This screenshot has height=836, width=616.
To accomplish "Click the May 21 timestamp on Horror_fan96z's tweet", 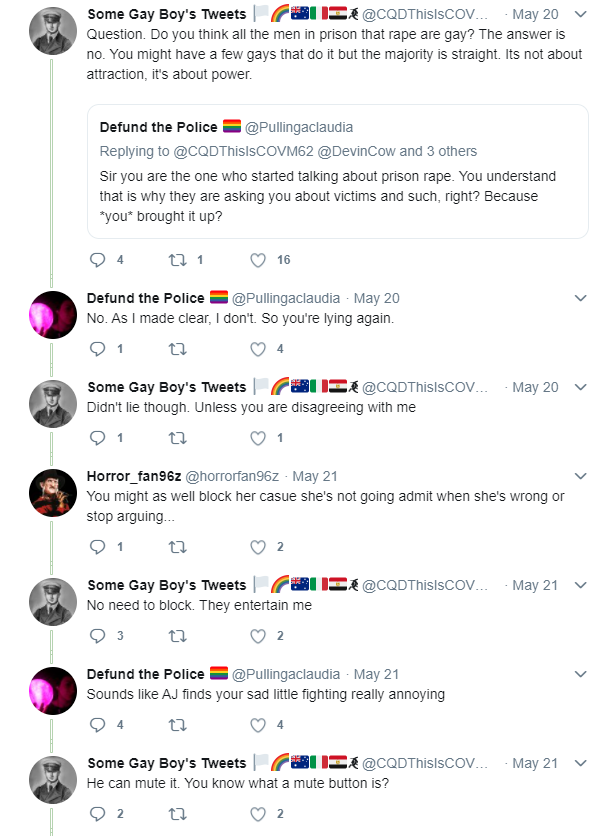I will tap(315, 476).
